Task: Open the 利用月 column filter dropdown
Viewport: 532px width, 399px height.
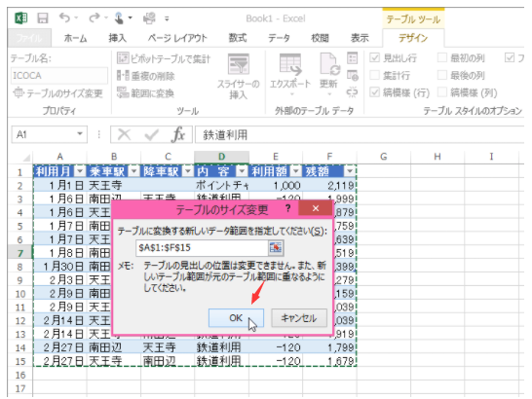Action: (x=80, y=171)
